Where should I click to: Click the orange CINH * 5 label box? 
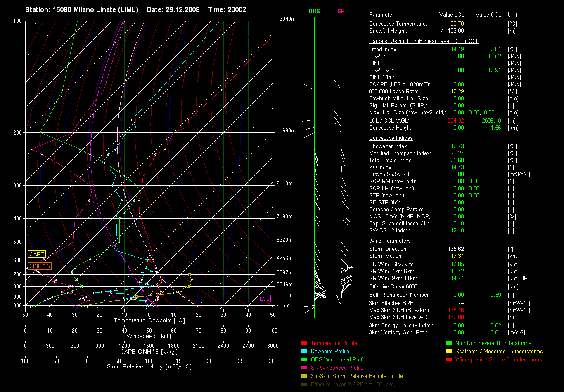[x=40, y=267]
